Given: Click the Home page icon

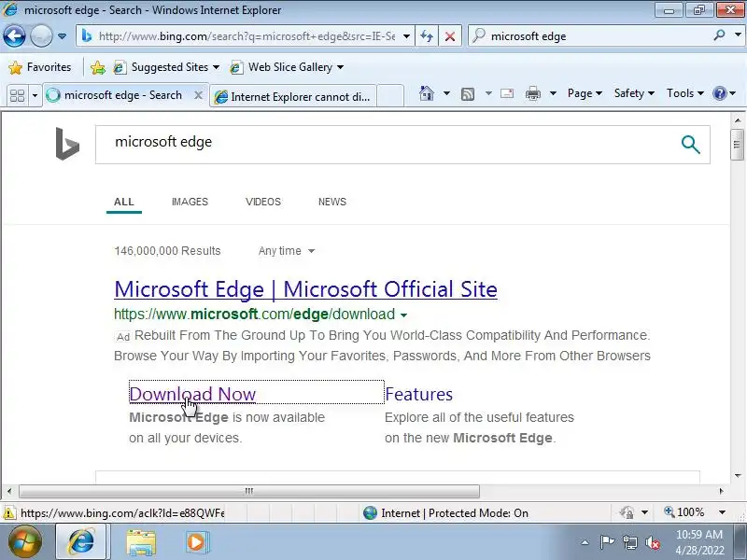Looking at the screenshot, I should coord(427,93).
